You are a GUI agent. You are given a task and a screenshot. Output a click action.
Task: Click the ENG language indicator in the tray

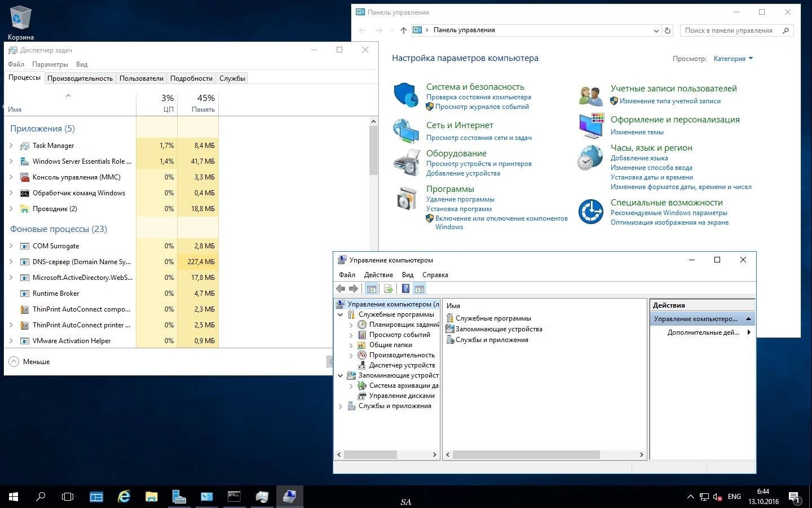click(734, 497)
